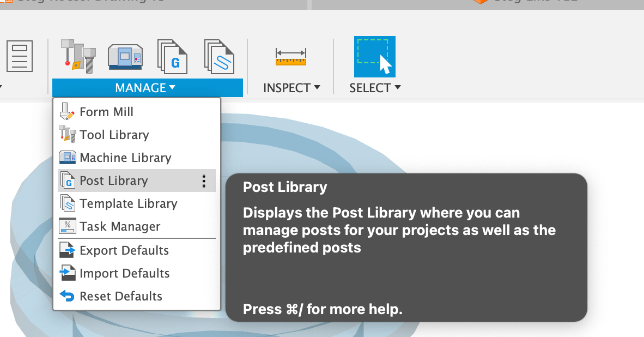Click the Machine Library toolbar icon
The height and width of the screenshot is (337, 644).
tap(125, 56)
